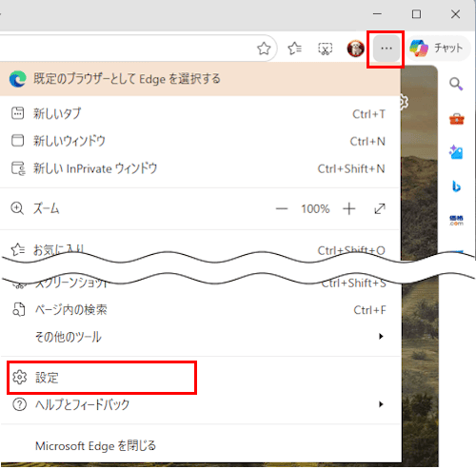
Task: Expand その他のツール submenu
Action: [x=200, y=337]
